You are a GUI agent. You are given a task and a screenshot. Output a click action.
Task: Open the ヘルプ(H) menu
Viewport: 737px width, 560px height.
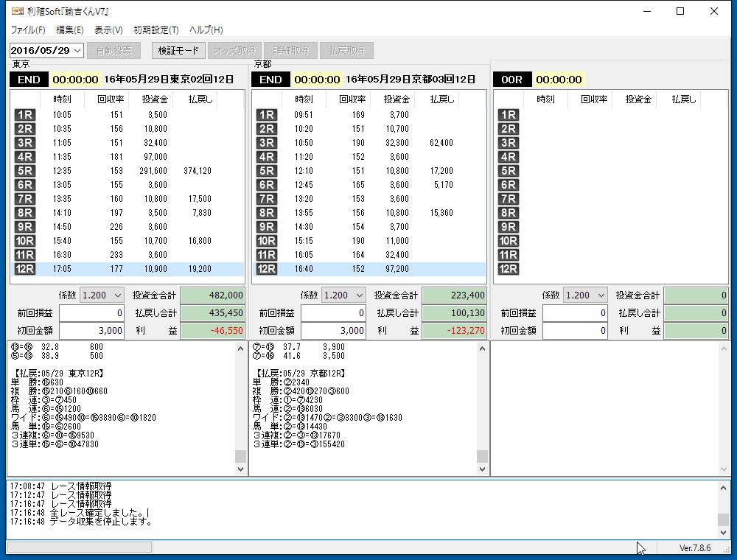[206, 30]
